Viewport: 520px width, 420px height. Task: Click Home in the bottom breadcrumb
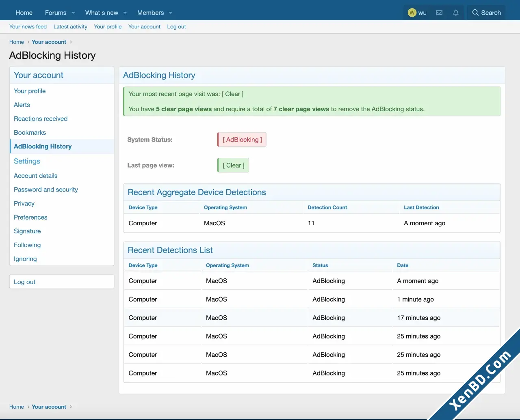[17, 407]
